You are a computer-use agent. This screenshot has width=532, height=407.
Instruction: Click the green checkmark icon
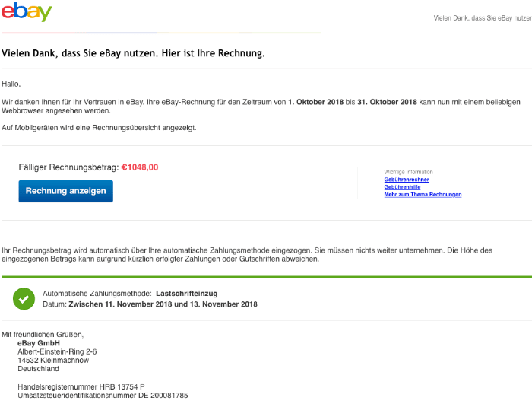coord(24,298)
